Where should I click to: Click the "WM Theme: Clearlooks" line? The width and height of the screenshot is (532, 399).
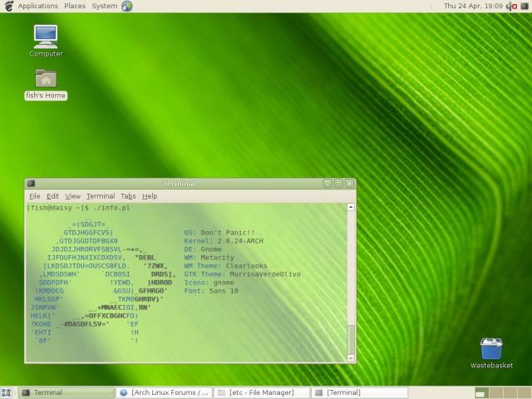point(225,266)
